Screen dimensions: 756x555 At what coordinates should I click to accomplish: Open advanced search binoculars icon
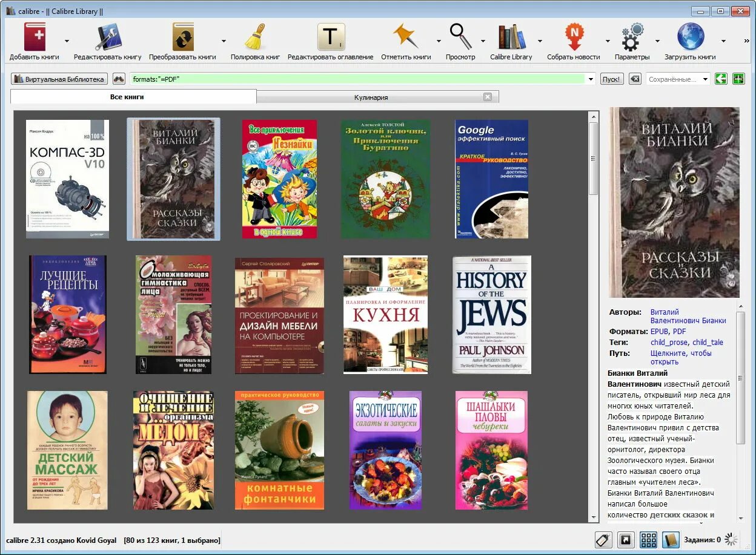click(119, 79)
